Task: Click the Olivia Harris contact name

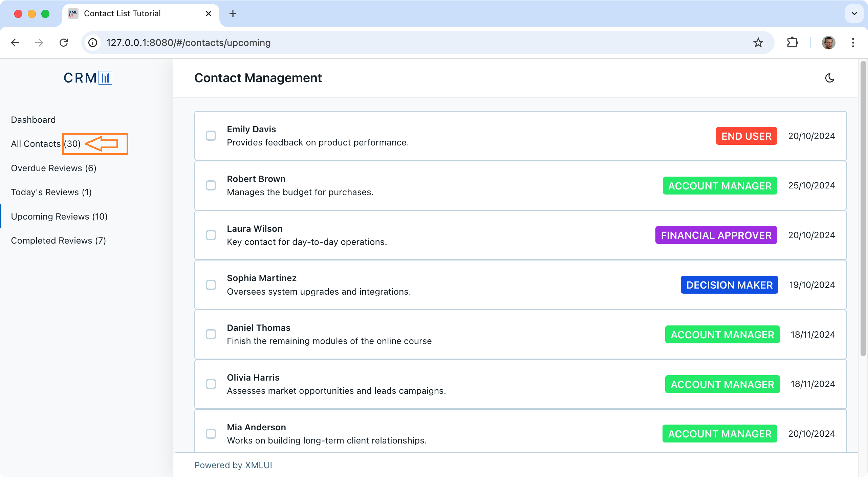Action: pyautogui.click(x=253, y=378)
